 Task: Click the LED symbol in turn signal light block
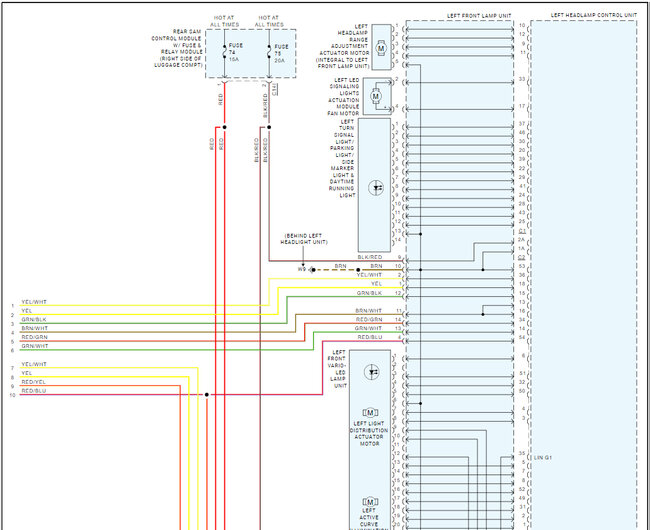[x=377, y=187]
